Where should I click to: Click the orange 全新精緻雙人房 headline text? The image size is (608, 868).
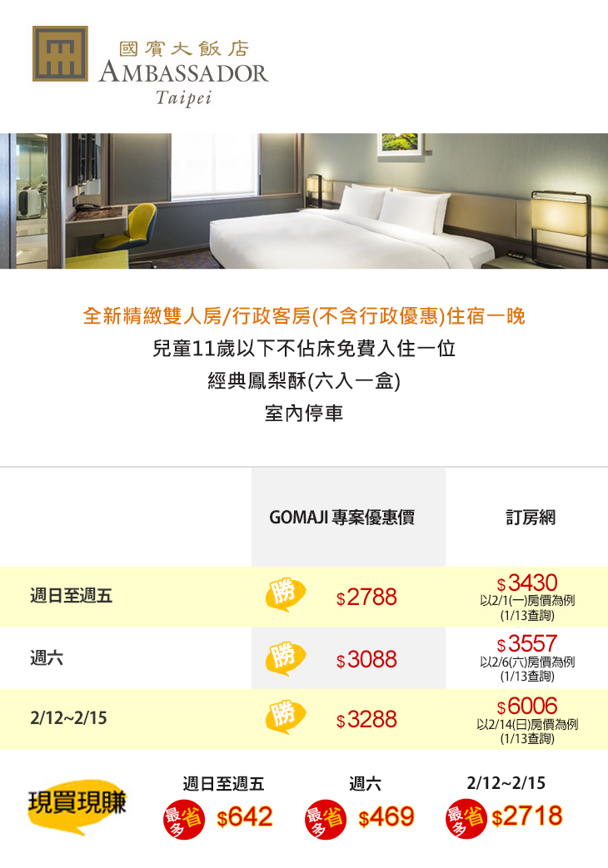tap(304, 316)
